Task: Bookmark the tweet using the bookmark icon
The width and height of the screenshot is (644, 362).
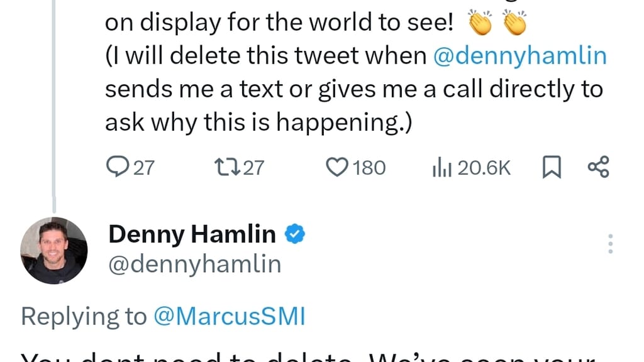Action: pyautogui.click(x=551, y=167)
